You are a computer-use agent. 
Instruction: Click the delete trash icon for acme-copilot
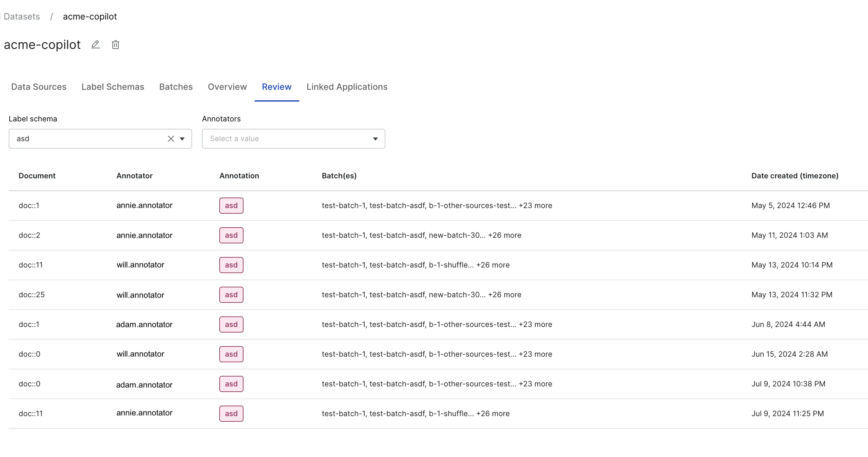(115, 45)
